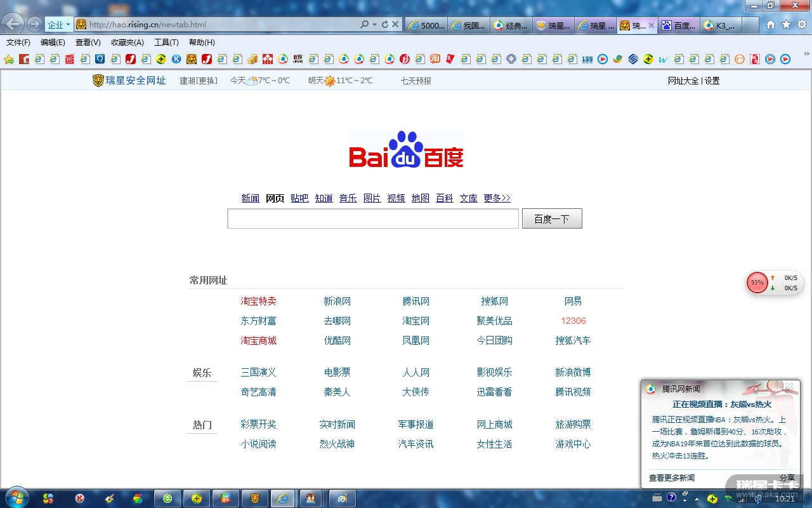
Task: Show hidden tray icons arrow
Action: pyautogui.click(x=697, y=499)
